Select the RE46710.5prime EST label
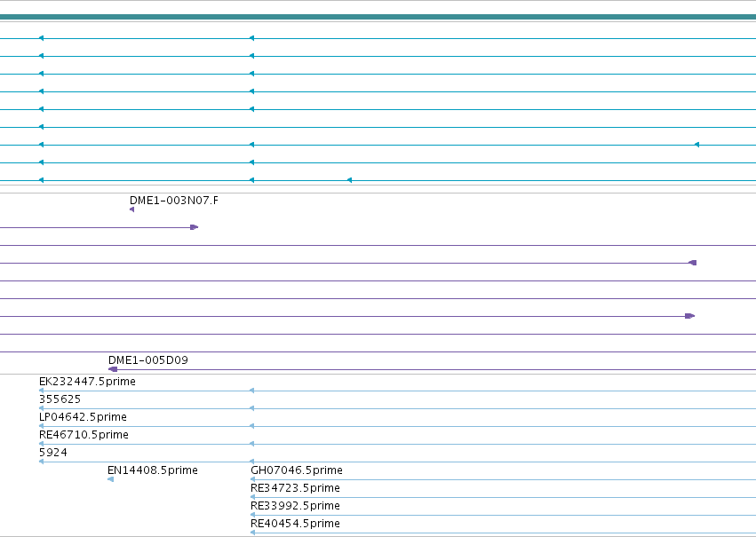This screenshot has width=756, height=537. click(x=84, y=435)
